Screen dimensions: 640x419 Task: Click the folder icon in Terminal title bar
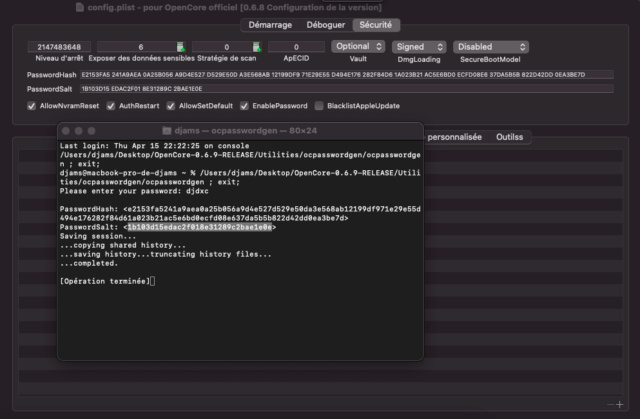tap(167, 131)
